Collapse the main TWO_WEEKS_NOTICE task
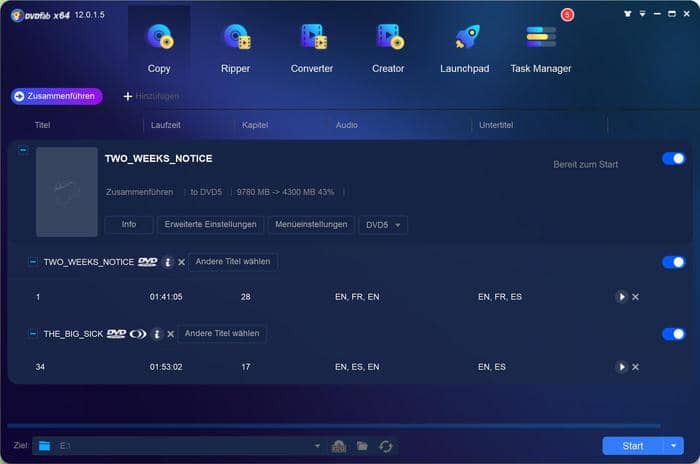Image resolution: width=700 pixels, height=464 pixels. 23,150
